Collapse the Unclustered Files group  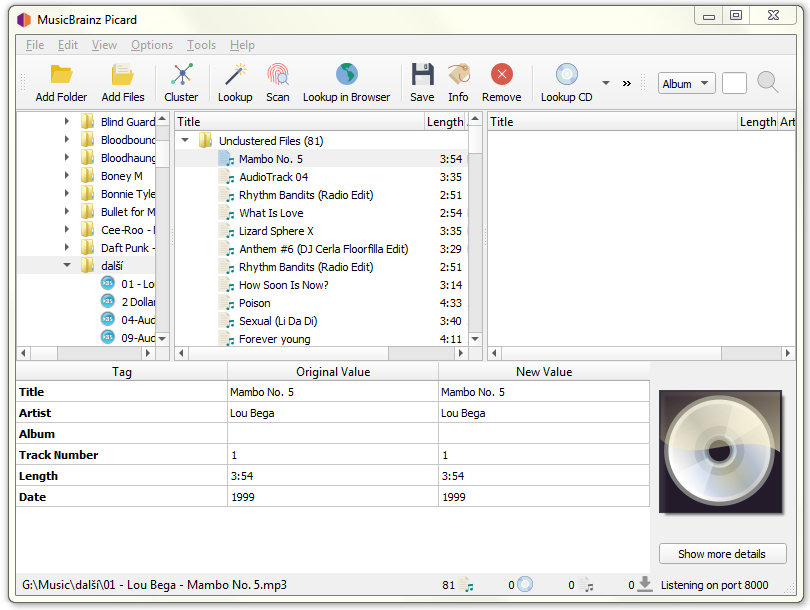click(185, 140)
